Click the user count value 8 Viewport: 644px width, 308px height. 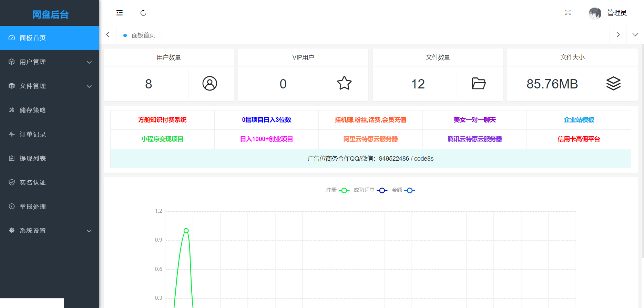coord(149,84)
